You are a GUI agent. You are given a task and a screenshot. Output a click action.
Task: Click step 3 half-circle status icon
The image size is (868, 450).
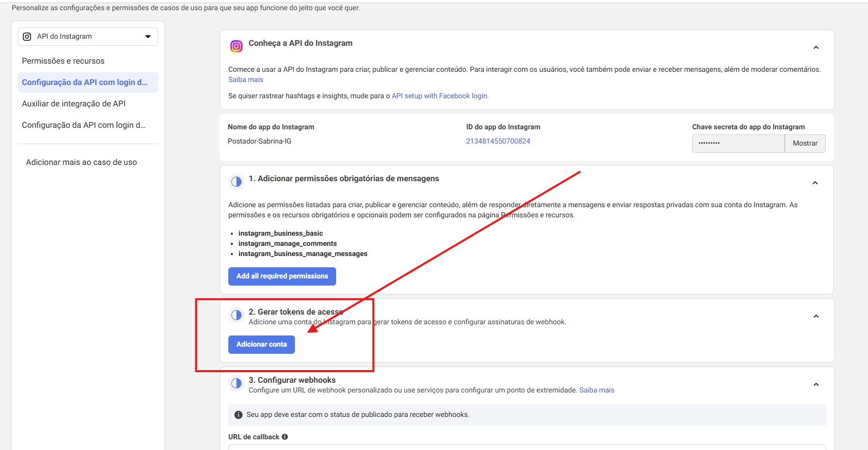tap(236, 383)
